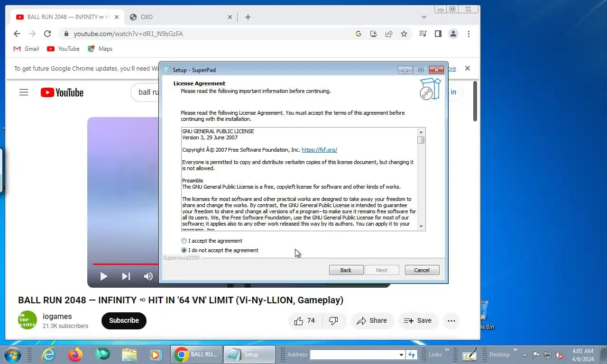Select "I accept the agreement" radio button
This screenshot has height=364, width=607.
click(184, 241)
